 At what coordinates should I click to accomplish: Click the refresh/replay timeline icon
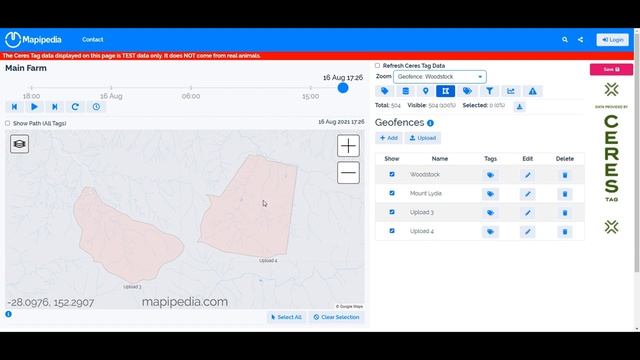pos(75,107)
